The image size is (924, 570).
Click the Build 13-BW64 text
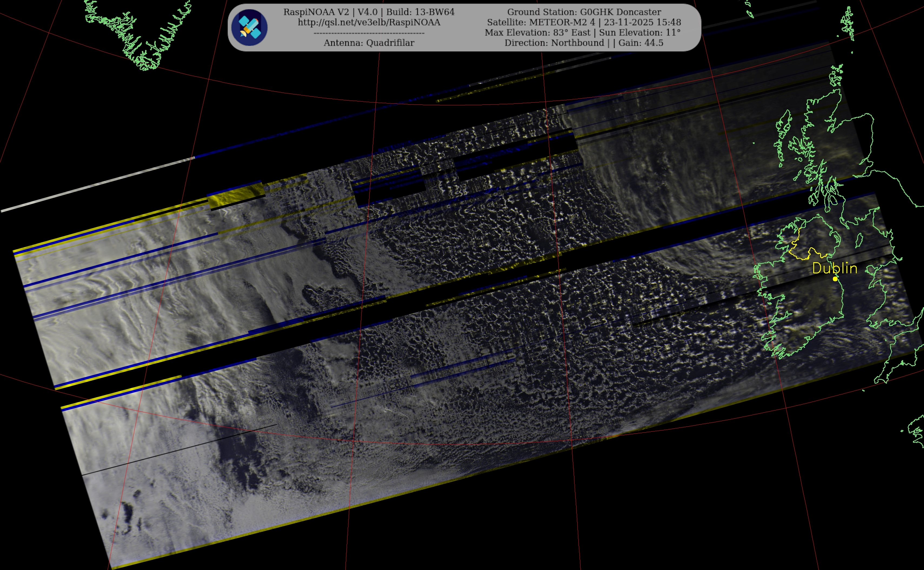420,12
